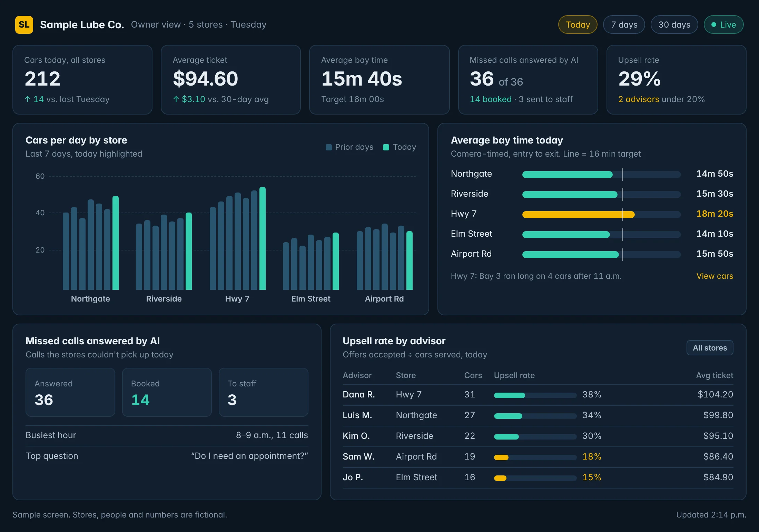Click the Today legend swatch
Viewport: 759px width, 532px height.
click(386, 147)
